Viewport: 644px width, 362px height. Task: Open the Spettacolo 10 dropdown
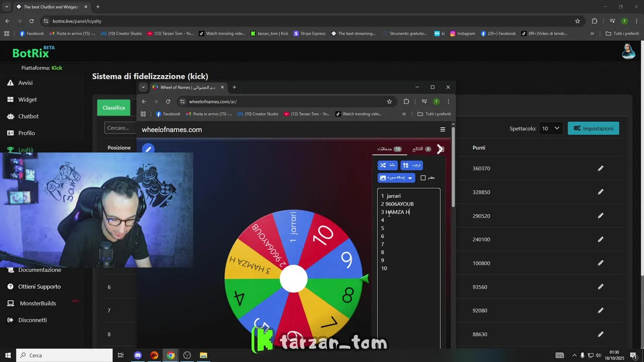pyautogui.click(x=550, y=128)
